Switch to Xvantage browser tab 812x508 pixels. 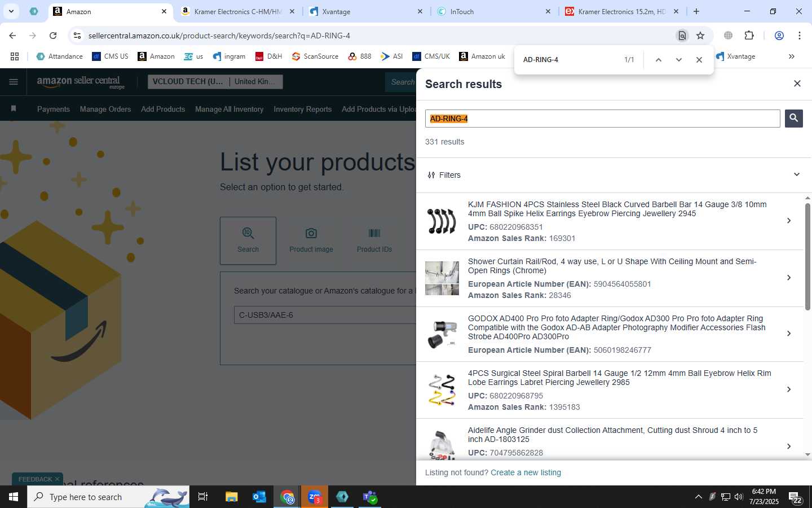(x=366, y=11)
